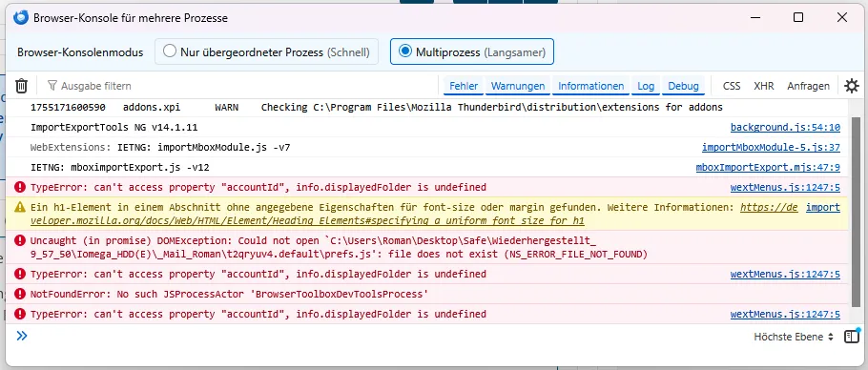The height and width of the screenshot is (370, 868).
Task: Enable the CSS filter
Action: pos(732,86)
